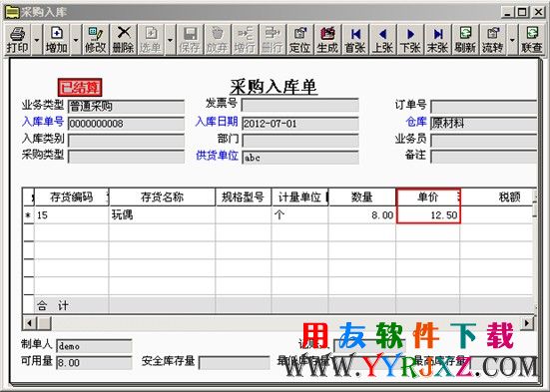550x392 pixels.
Task: Click the table's right scroll arrow
Action: click(x=527, y=323)
